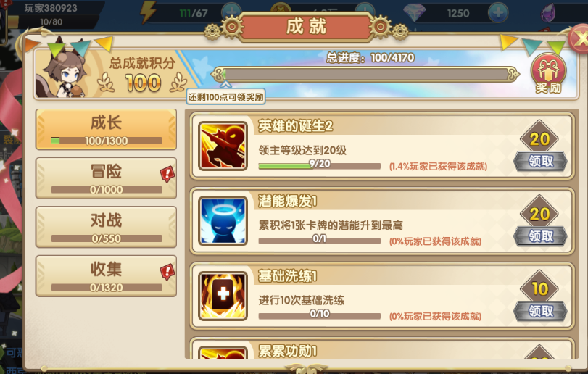Switch to the 对战 category tab
This screenshot has width=588, height=374.
pos(106,227)
